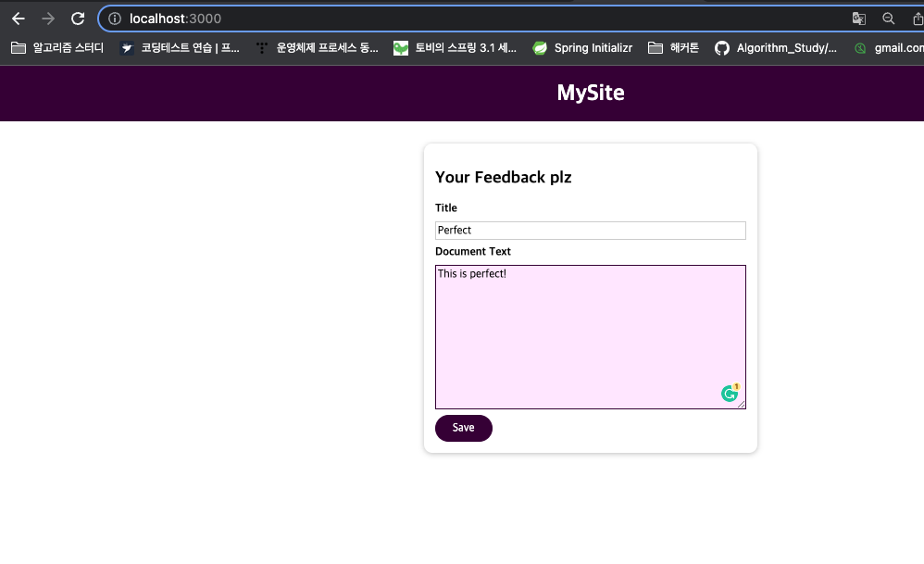Click the share icon in address bar
Screen dimensions: 924x564
tap(918, 19)
